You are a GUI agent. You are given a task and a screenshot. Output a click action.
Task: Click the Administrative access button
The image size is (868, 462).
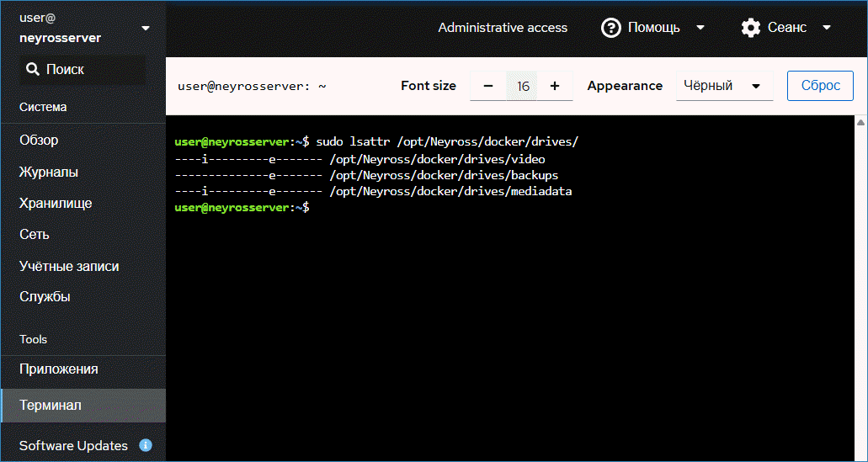(x=503, y=28)
